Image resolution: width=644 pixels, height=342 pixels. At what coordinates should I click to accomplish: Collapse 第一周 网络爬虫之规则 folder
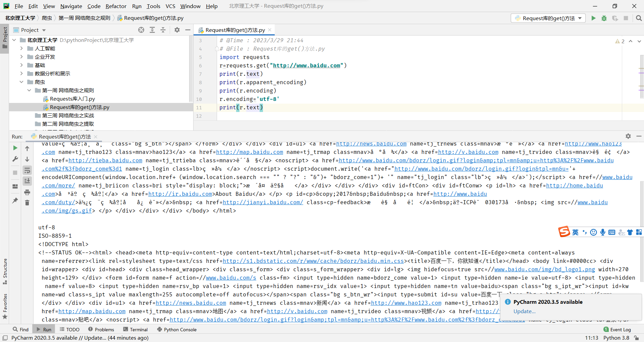[29, 90]
